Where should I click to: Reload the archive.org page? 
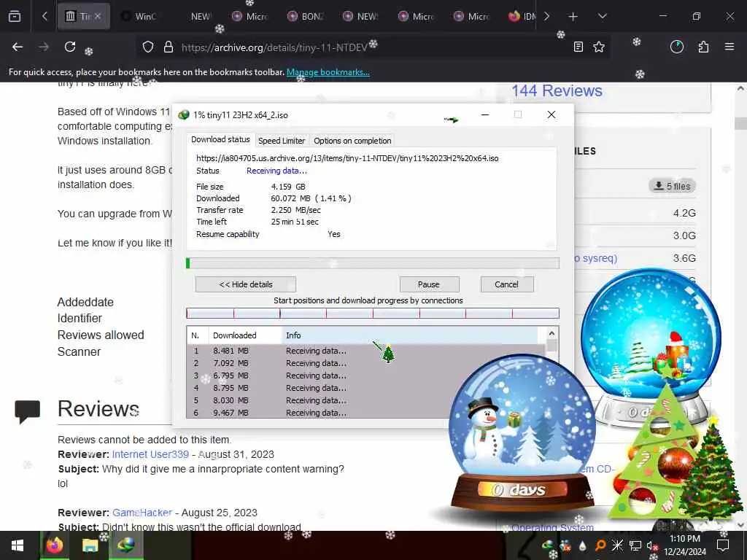tap(70, 47)
